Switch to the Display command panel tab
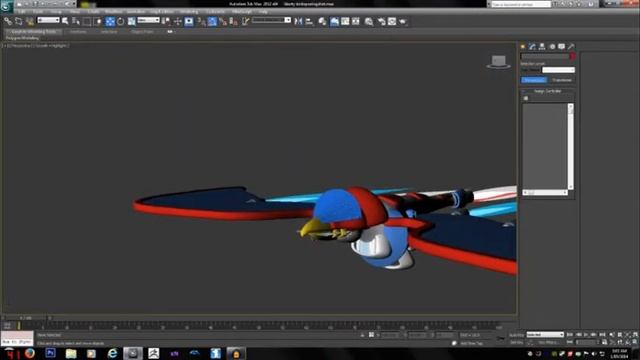Viewport: 640px width, 360px height. 562,47
